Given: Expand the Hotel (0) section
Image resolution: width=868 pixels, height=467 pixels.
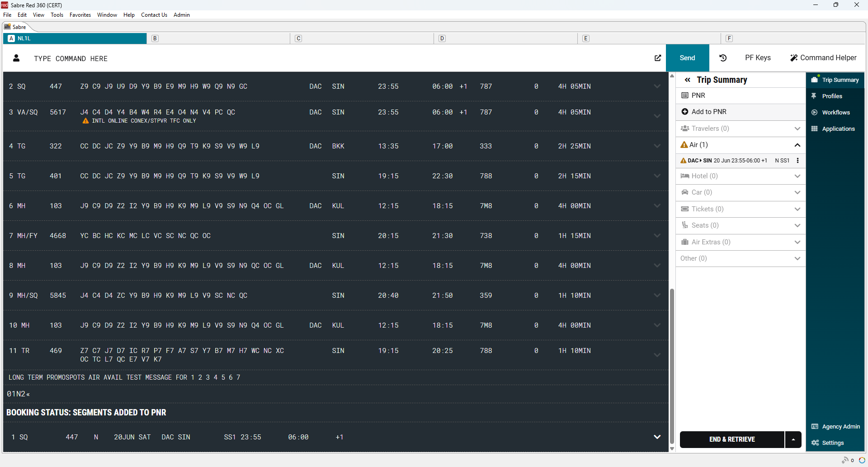Looking at the screenshot, I should coord(797,176).
